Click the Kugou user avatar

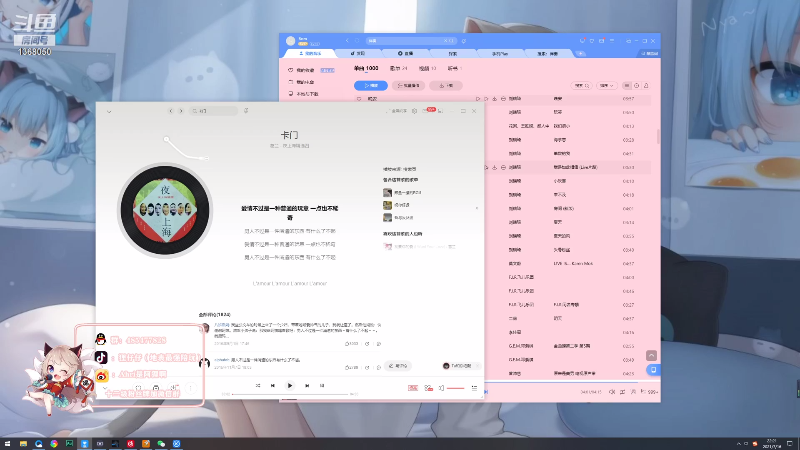pyautogui.click(x=290, y=41)
